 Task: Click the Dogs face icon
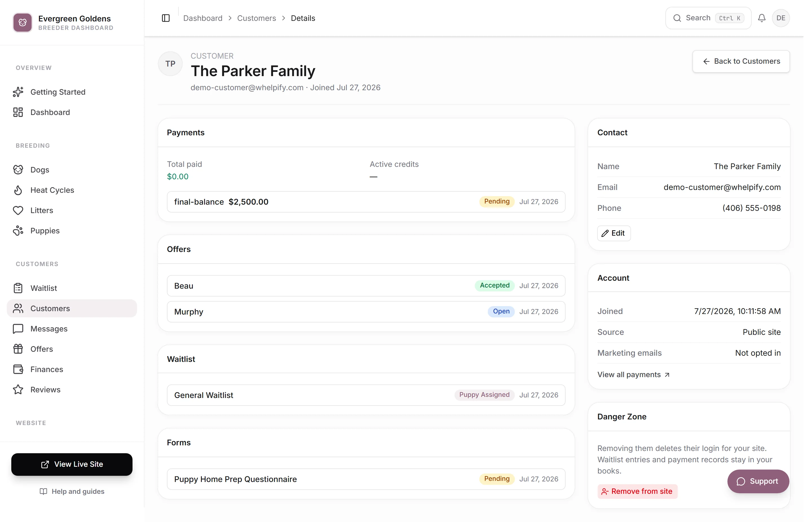[18, 170]
